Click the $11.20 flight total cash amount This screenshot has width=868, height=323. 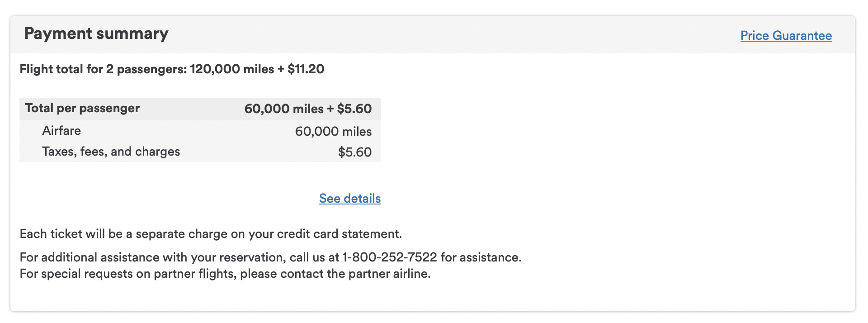pos(306,69)
